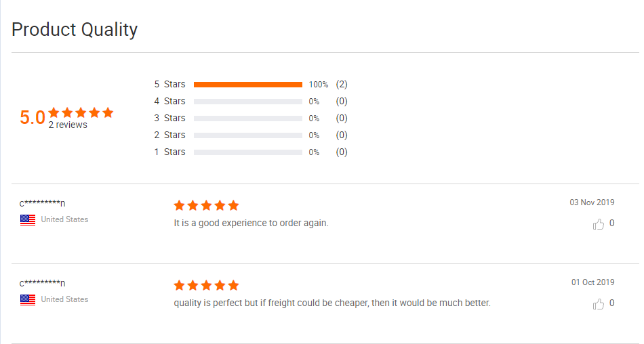The width and height of the screenshot is (644, 344).
Task: Click the Product Quality heading
Action: pyautogui.click(x=75, y=30)
